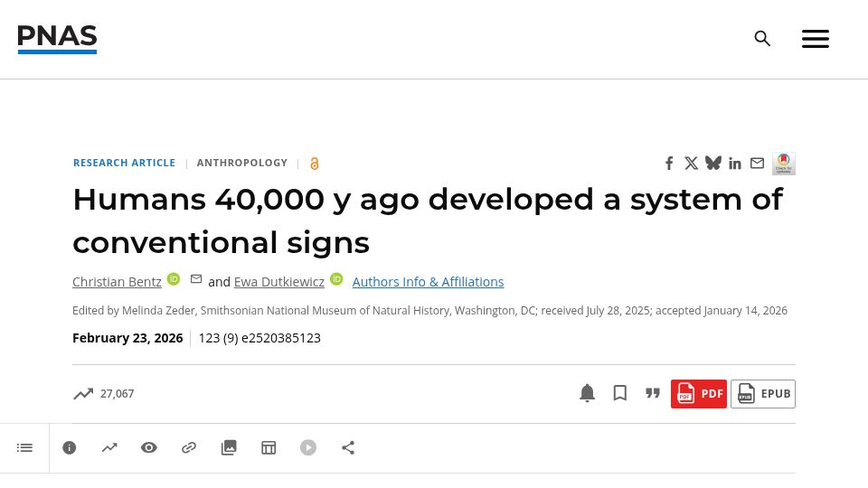The height and width of the screenshot is (488, 868).
Task: Click the Check for updates badge
Action: tap(783, 164)
